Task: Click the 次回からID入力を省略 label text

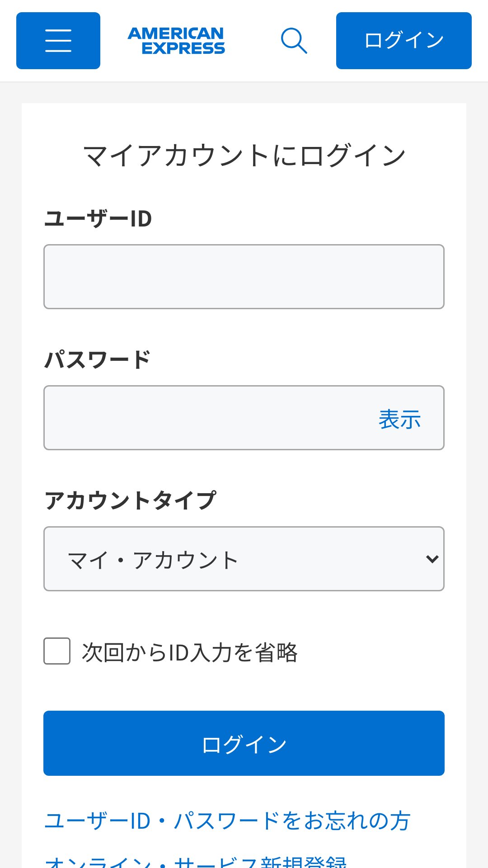Action: coord(190,652)
